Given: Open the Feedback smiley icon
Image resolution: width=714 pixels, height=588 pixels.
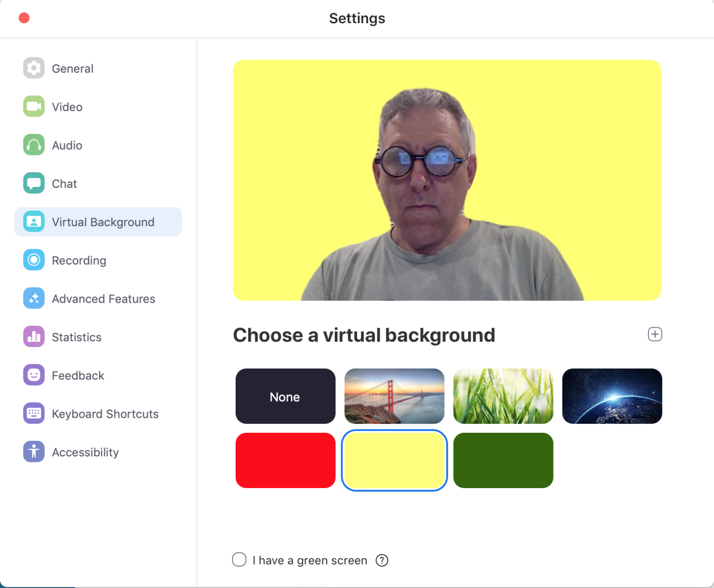Looking at the screenshot, I should pos(34,375).
